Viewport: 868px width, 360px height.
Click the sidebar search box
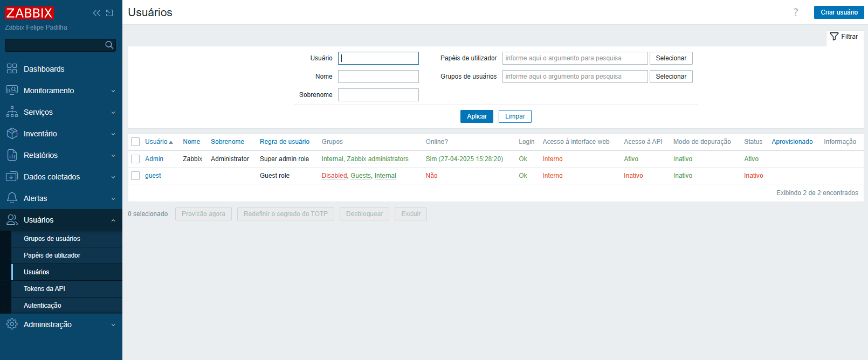click(60, 45)
